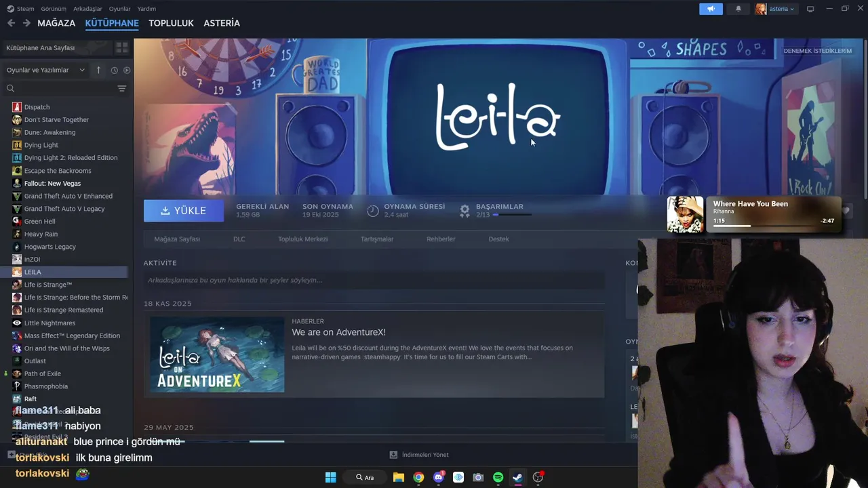The width and height of the screenshot is (868, 488).
Task: Open the Mağaza Sayfası link
Action: tap(177, 239)
